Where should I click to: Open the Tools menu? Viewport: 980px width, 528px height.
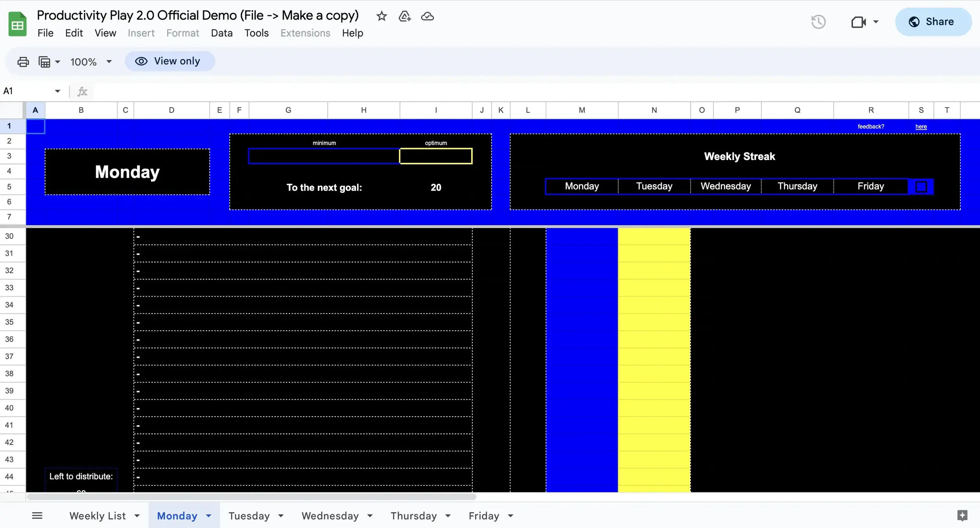[x=256, y=33]
